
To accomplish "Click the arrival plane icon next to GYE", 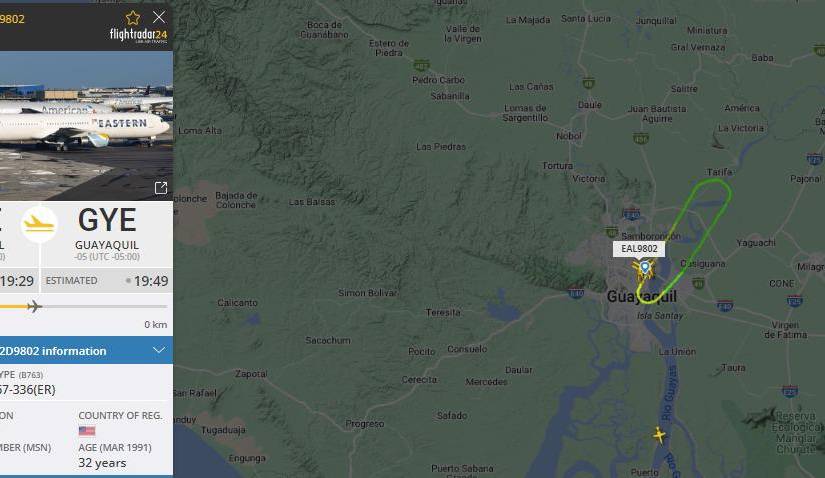I will (x=39, y=224).
